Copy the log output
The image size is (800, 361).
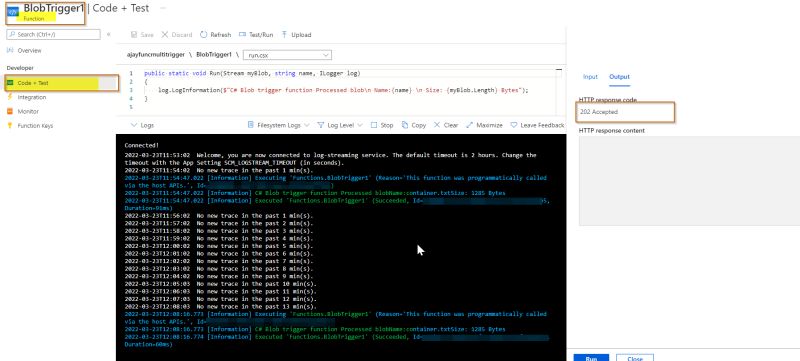click(414, 125)
